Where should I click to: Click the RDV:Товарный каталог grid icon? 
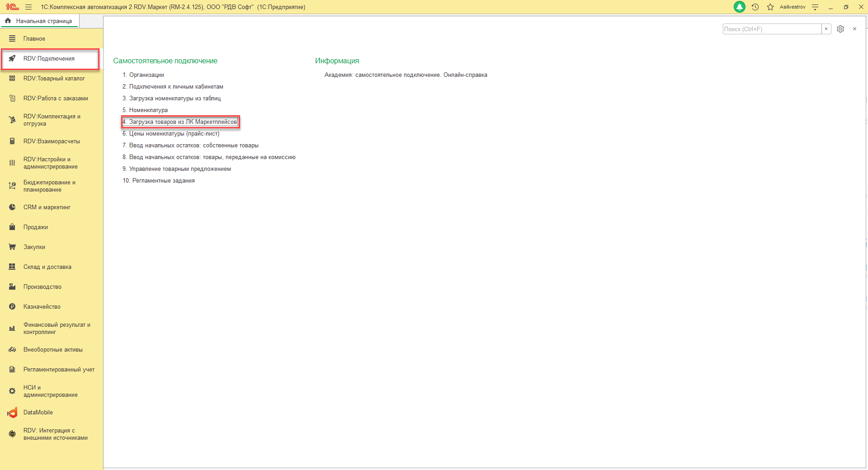12,78
